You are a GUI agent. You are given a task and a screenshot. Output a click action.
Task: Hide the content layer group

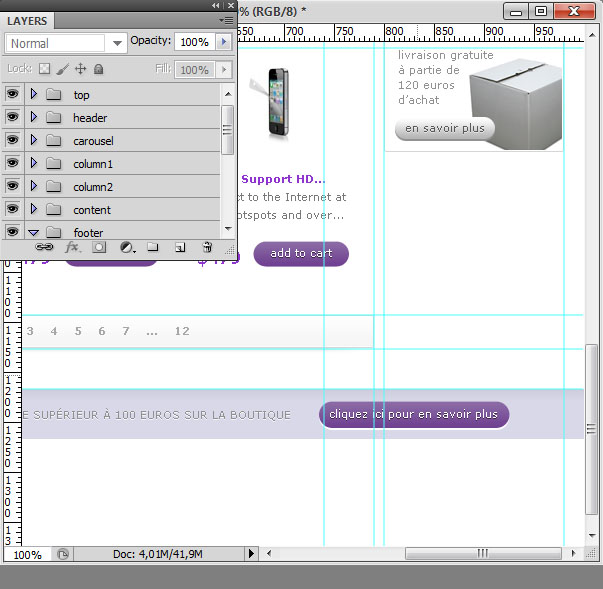(x=12, y=209)
